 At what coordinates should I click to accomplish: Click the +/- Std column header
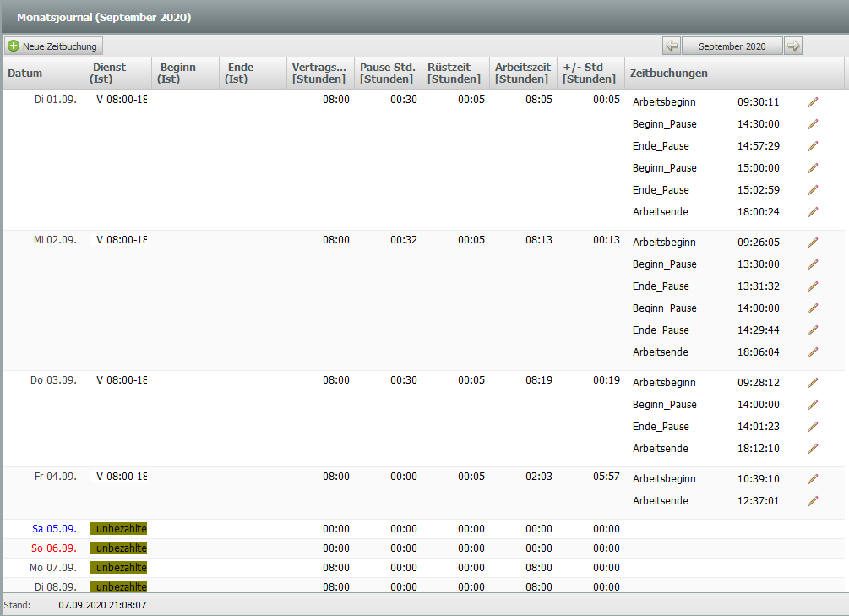click(590, 74)
